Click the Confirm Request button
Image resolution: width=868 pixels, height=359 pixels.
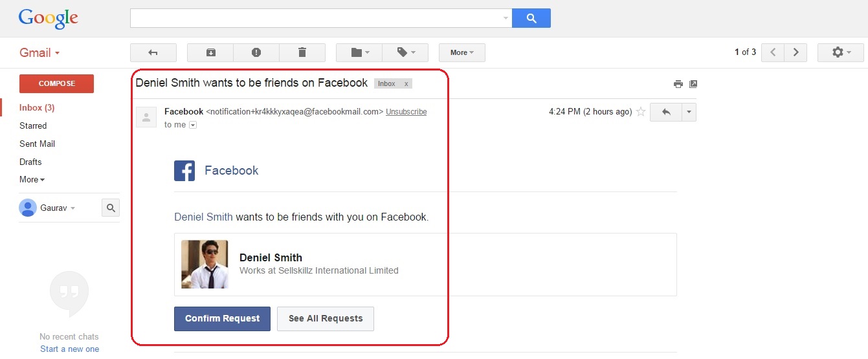(x=222, y=318)
